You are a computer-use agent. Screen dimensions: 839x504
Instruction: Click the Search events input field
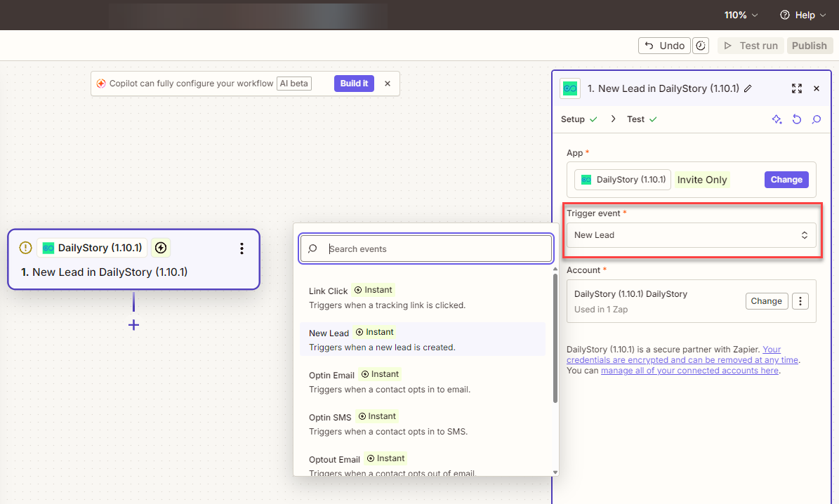[x=435, y=249]
